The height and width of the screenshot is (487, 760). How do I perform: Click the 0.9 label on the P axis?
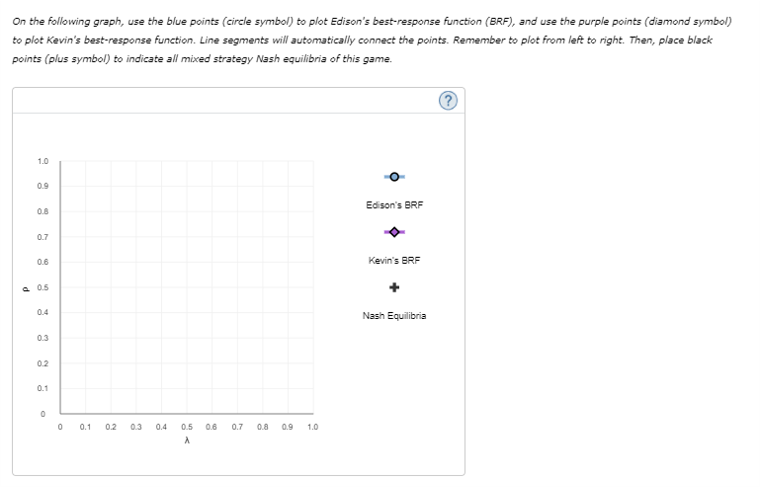[x=43, y=186]
